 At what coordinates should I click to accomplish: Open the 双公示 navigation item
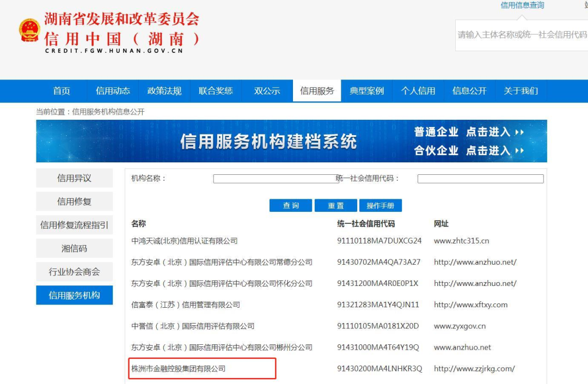point(267,91)
